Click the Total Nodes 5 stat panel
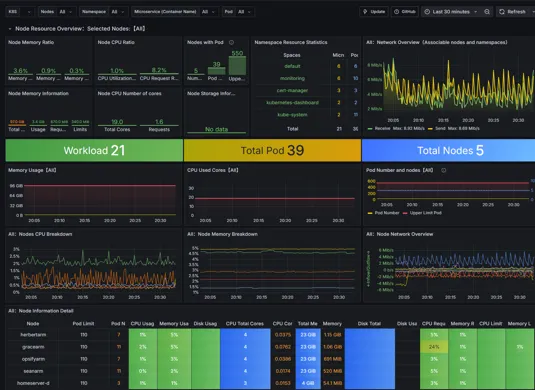The image size is (535, 390). pos(448,150)
